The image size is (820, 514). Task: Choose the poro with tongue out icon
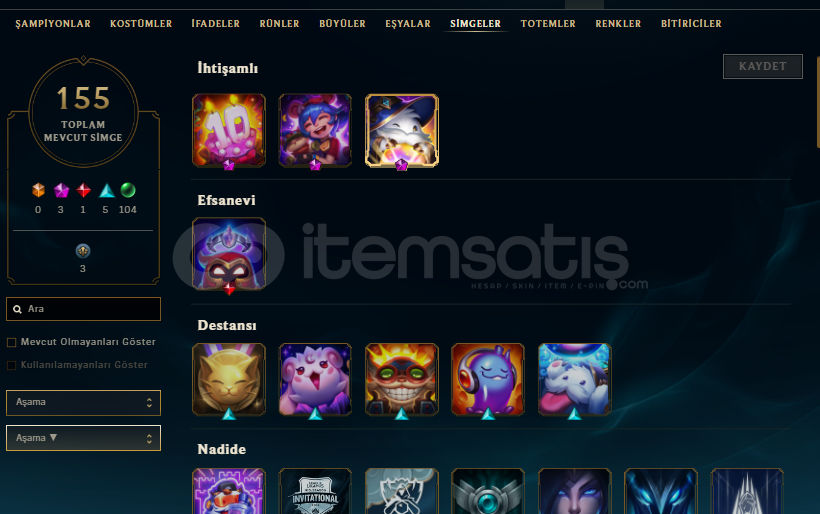coord(574,379)
